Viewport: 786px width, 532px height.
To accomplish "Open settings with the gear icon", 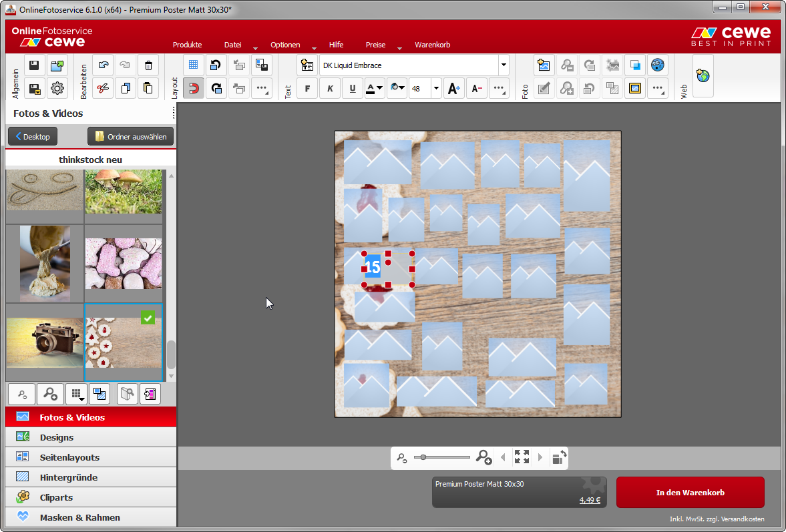I will (57, 88).
